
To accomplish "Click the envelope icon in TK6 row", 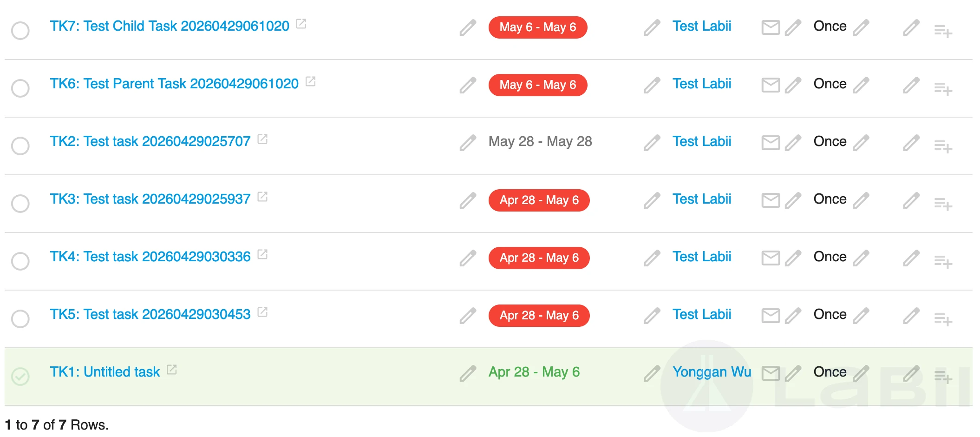I will tap(771, 85).
